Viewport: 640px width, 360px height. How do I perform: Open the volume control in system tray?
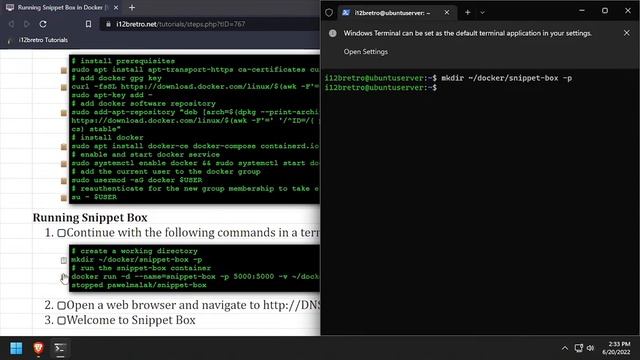[590, 348]
